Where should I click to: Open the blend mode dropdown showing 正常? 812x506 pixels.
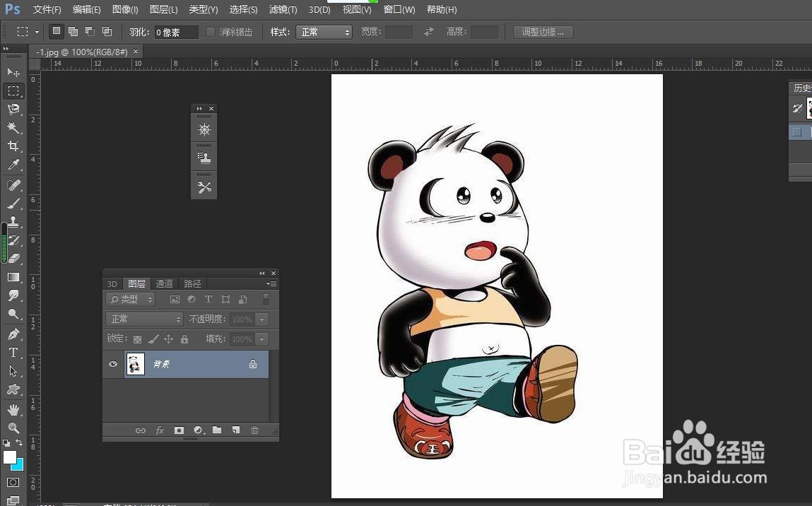pyautogui.click(x=144, y=319)
